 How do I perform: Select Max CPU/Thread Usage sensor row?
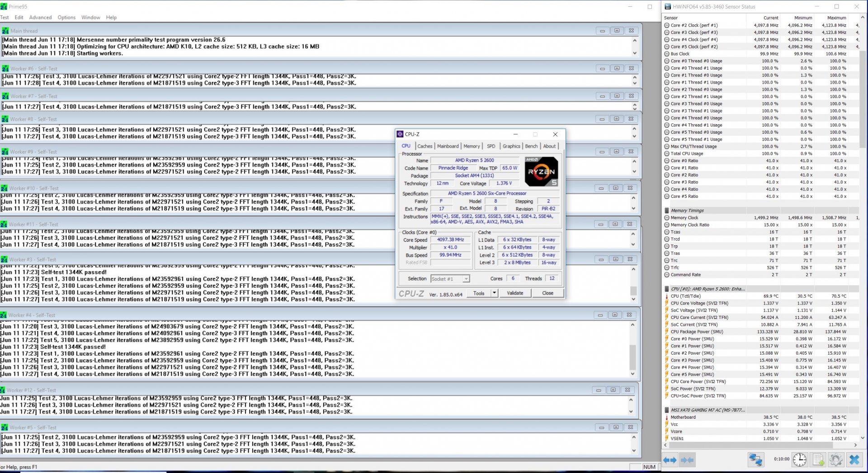(x=761, y=146)
